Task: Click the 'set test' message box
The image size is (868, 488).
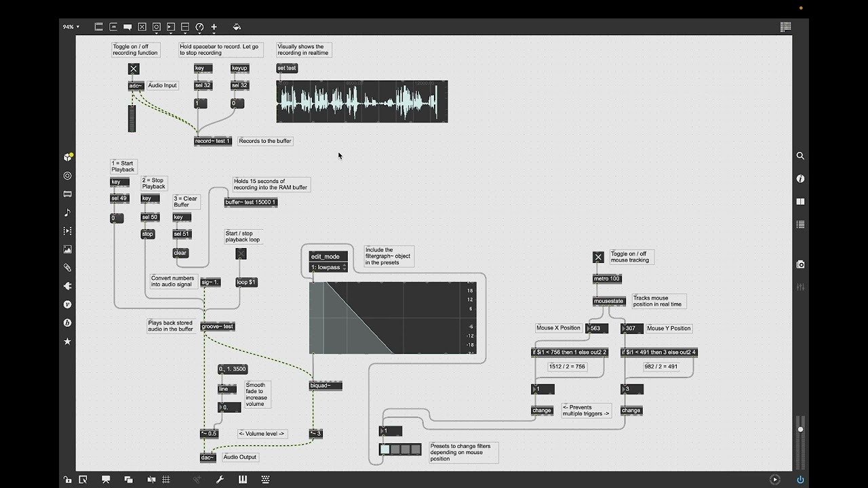Action: point(287,68)
